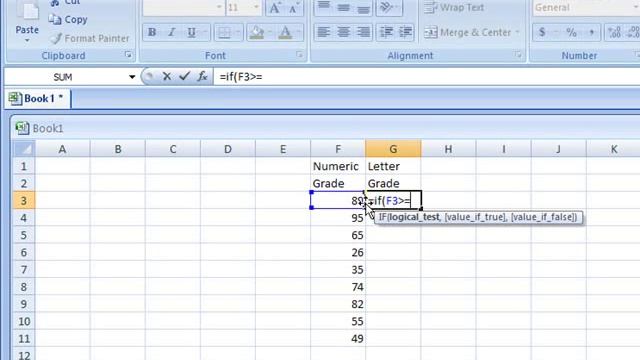Select row 3 header
Screen dimensions: 640x360
point(24,200)
